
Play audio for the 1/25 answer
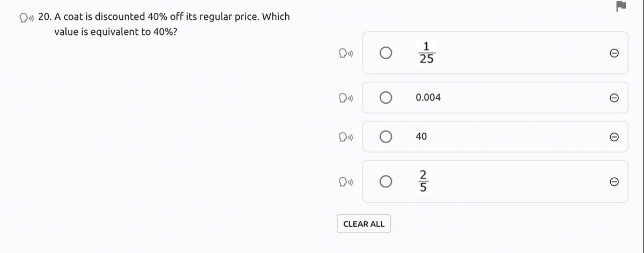[x=345, y=53]
